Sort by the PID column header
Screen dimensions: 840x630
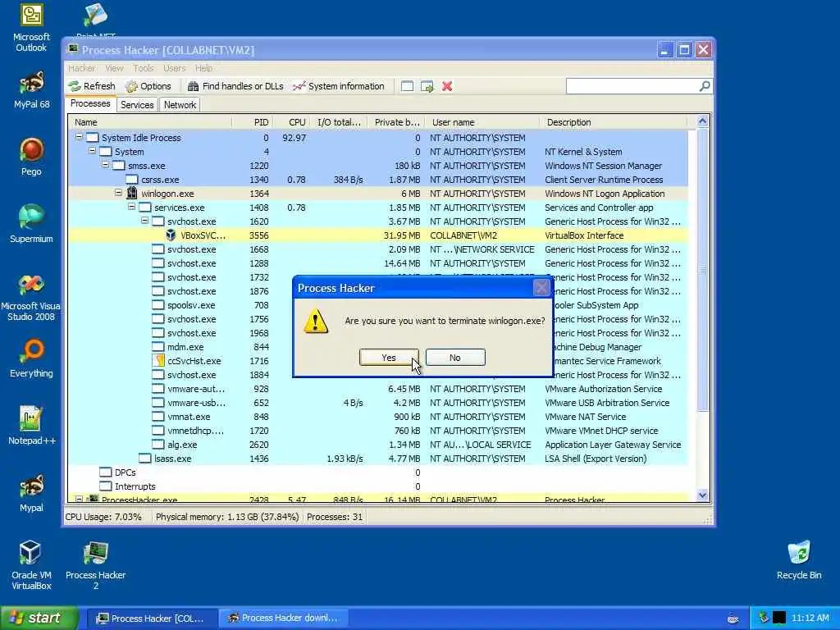pyautogui.click(x=253, y=122)
